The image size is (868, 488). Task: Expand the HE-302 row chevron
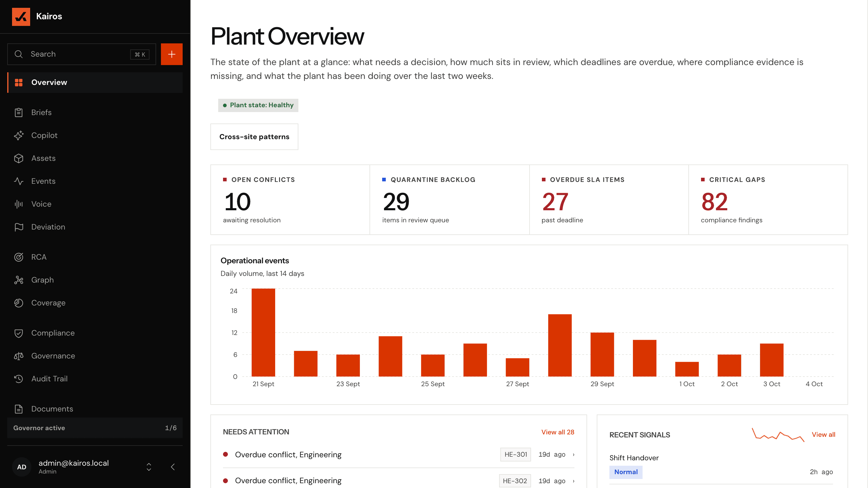click(574, 481)
